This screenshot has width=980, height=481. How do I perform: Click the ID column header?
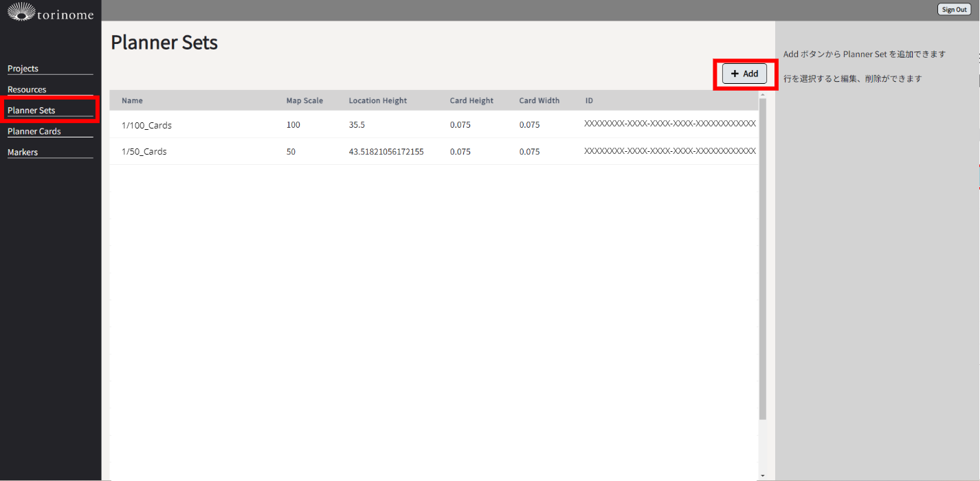589,101
